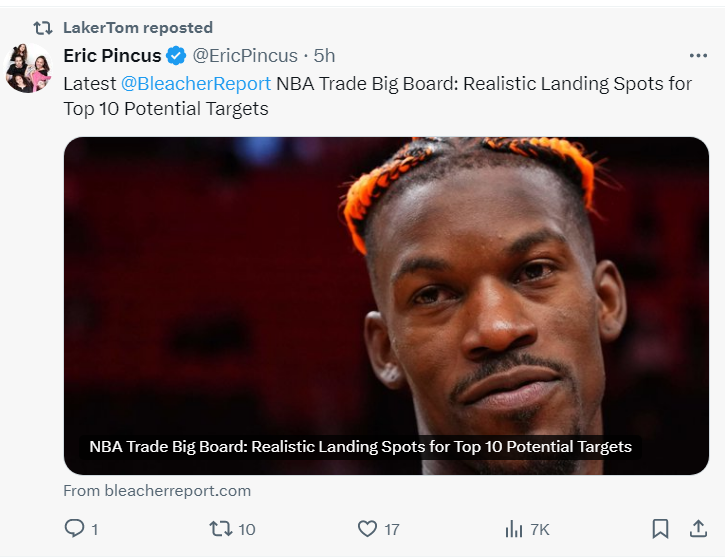Screen dimensions: 725x558
Task: Click the From bleacherreport.com source link
Action: pyautogui.click(x=157, y=491)
